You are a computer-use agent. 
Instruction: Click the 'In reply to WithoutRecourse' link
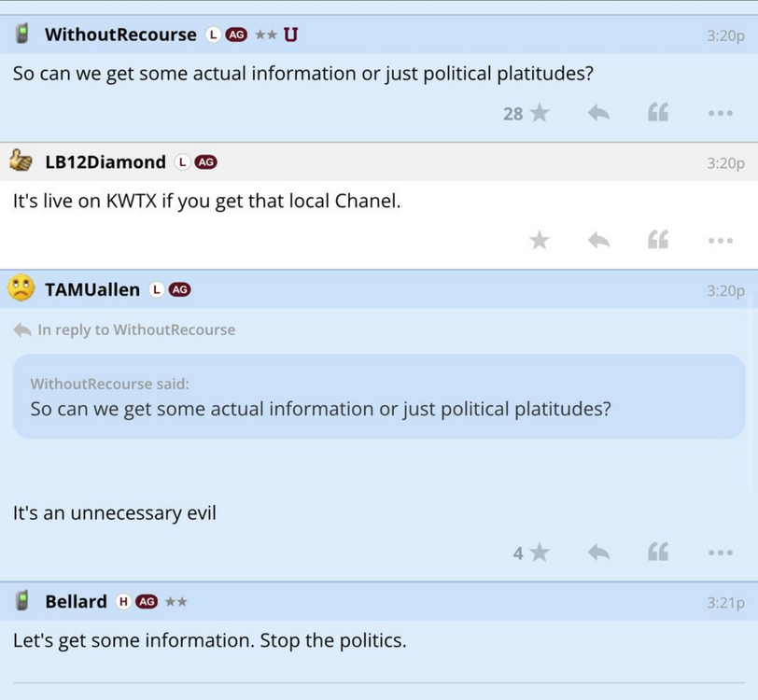click(136, 329)
